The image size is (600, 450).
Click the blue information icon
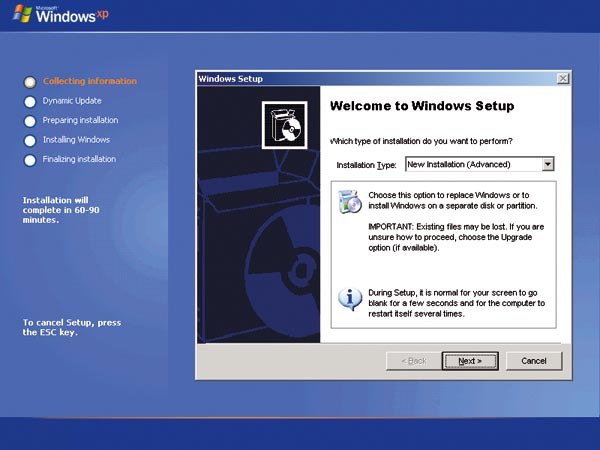(349, 298)
